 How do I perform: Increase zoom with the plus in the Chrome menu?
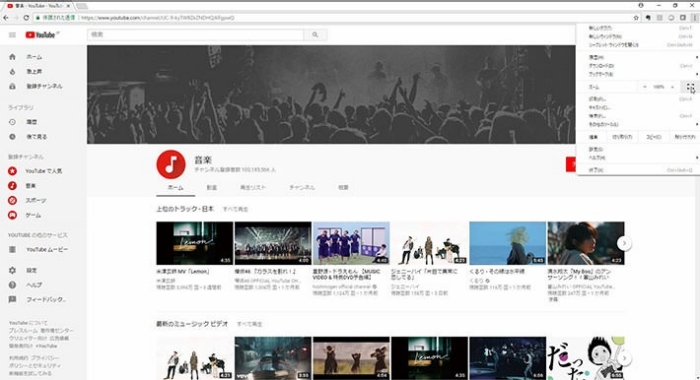click(x=672, y=87)
